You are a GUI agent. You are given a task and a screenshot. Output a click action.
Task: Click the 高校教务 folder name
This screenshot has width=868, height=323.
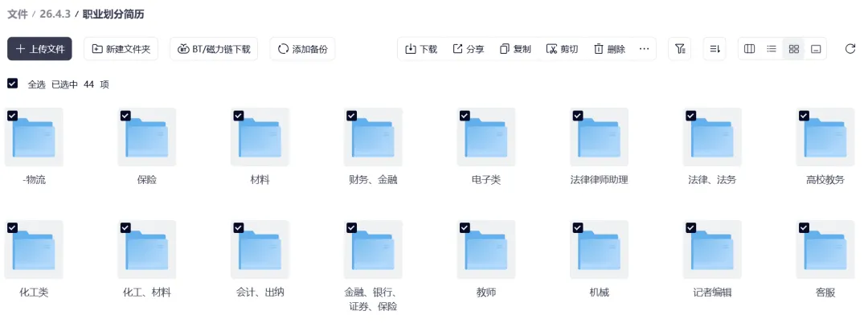[x=825, y=180]
